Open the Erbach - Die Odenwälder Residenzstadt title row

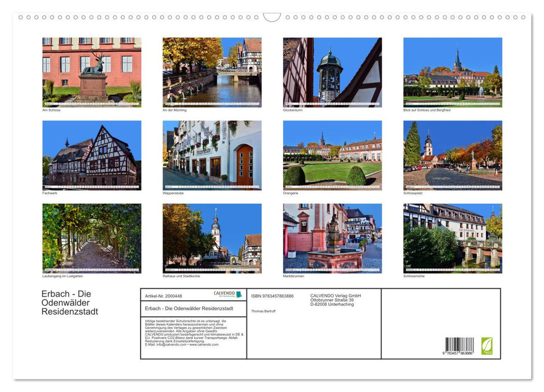(190, 307)
